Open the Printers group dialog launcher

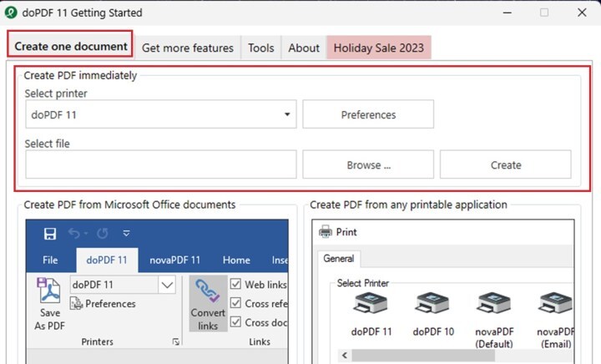click(175, 341)
